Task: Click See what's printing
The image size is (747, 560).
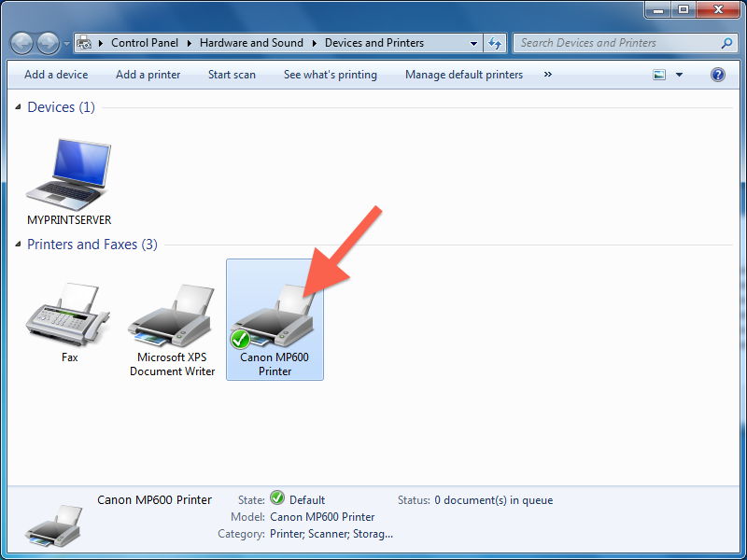Action: [331, 75]
